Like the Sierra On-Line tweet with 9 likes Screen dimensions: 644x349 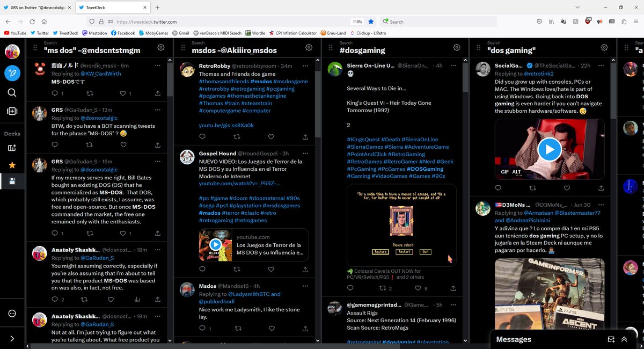(419, 288)
